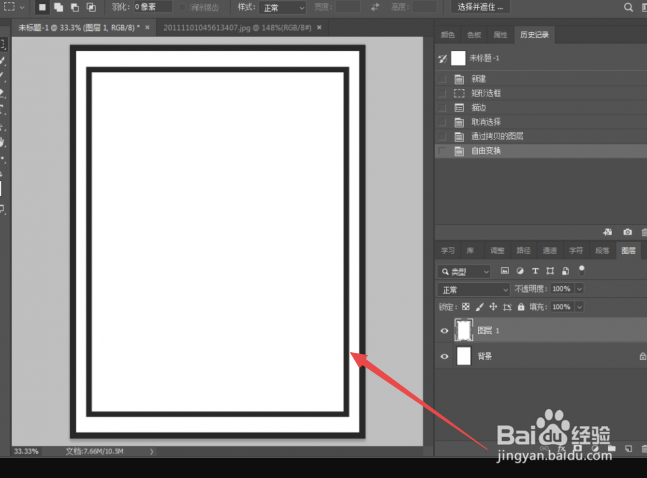Choose the Intersect with Selection mode icon

point(91,7)
